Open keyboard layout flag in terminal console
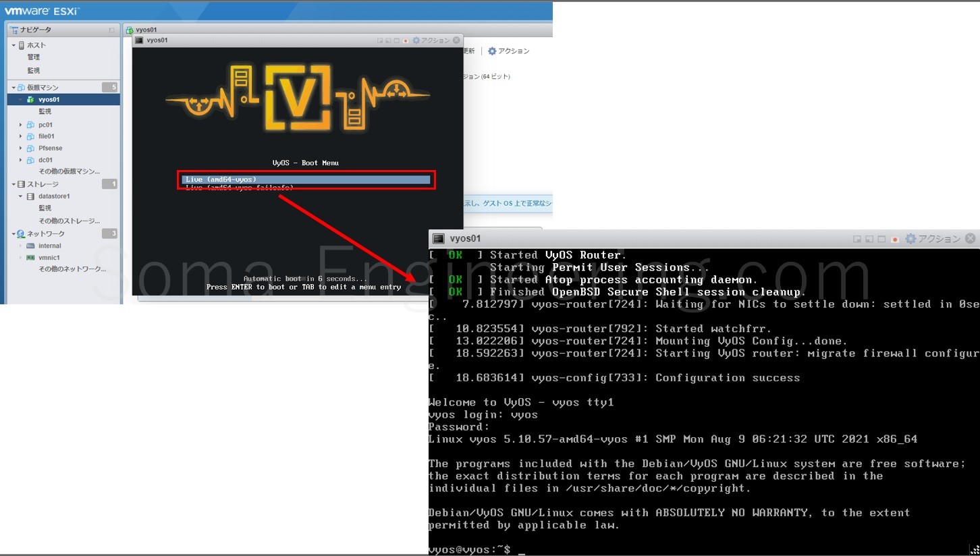 [x=895, y=239]
